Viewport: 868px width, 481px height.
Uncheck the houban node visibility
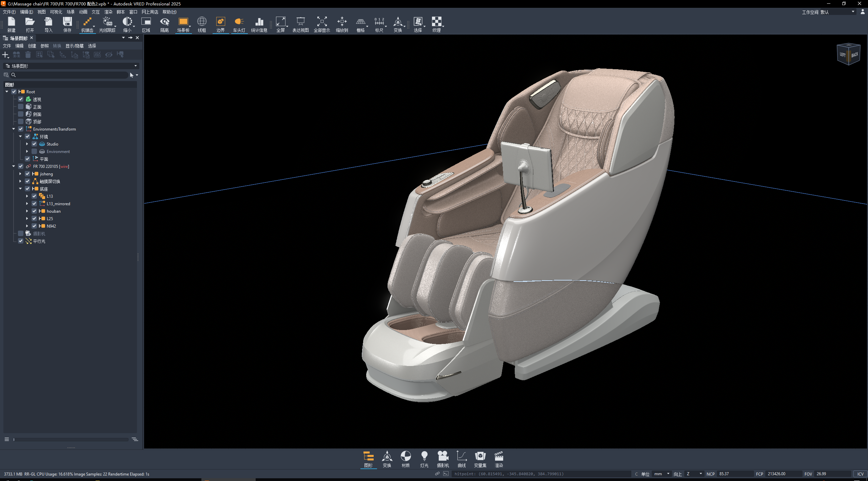coord(34,211)
